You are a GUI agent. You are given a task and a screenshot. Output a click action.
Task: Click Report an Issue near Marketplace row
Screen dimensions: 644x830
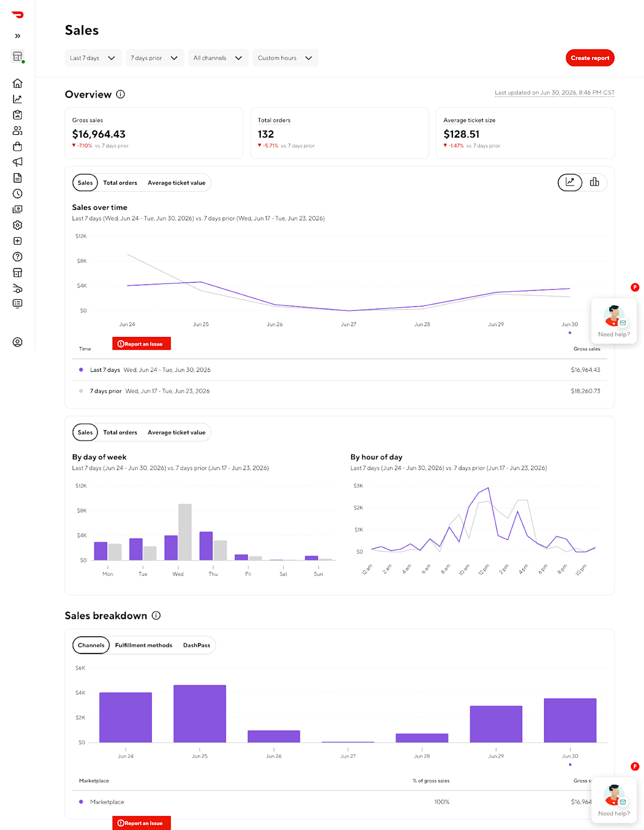click(x=142, y=823)
